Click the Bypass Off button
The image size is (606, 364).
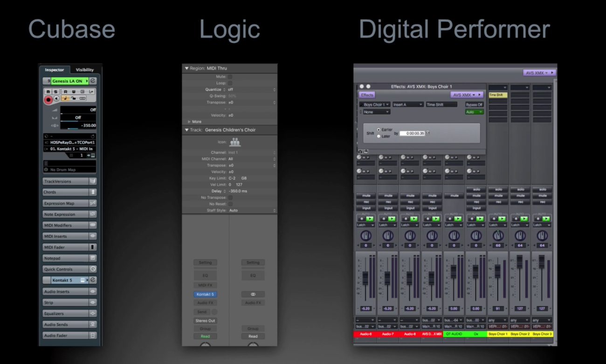(x=474, y=105)
